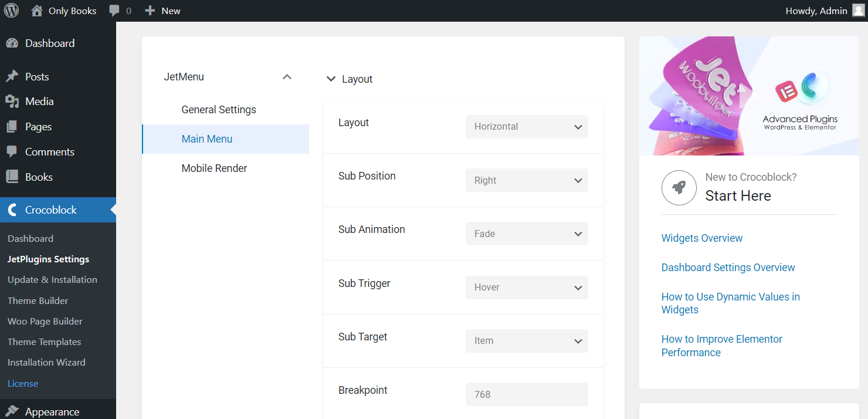Open the comments bubble icon in admin bar

(x=115, y=11)
